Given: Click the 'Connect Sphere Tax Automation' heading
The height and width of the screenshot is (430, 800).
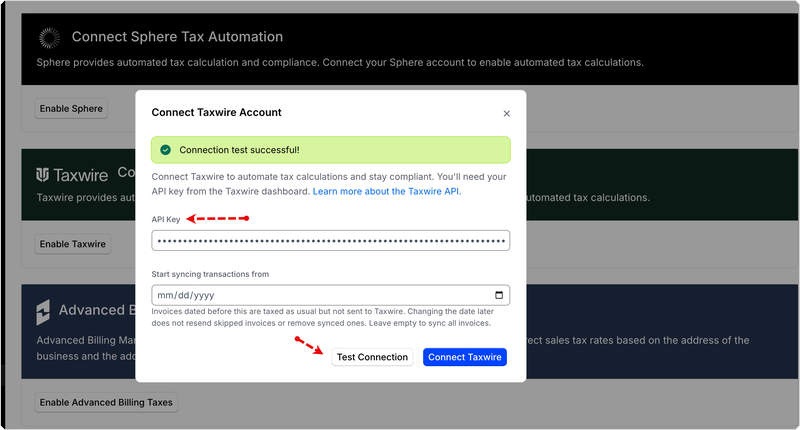Looking at the screenshot, I should point(177,37).
